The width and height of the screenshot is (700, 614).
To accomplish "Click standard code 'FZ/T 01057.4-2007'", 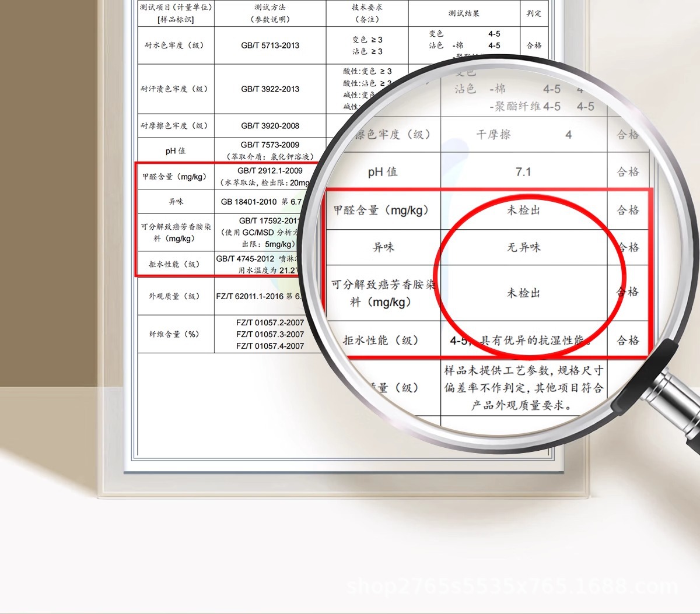I will (x=270, y=346).
